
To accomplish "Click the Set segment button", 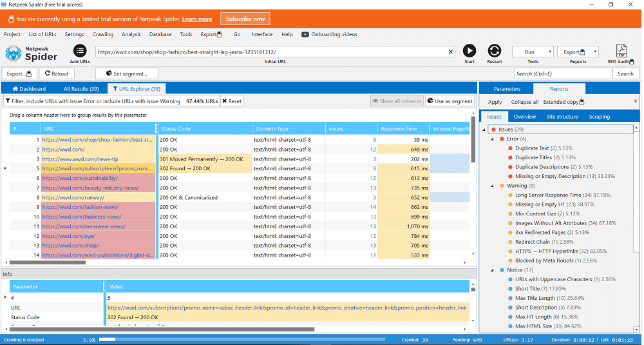I will [x=126, y=74].
